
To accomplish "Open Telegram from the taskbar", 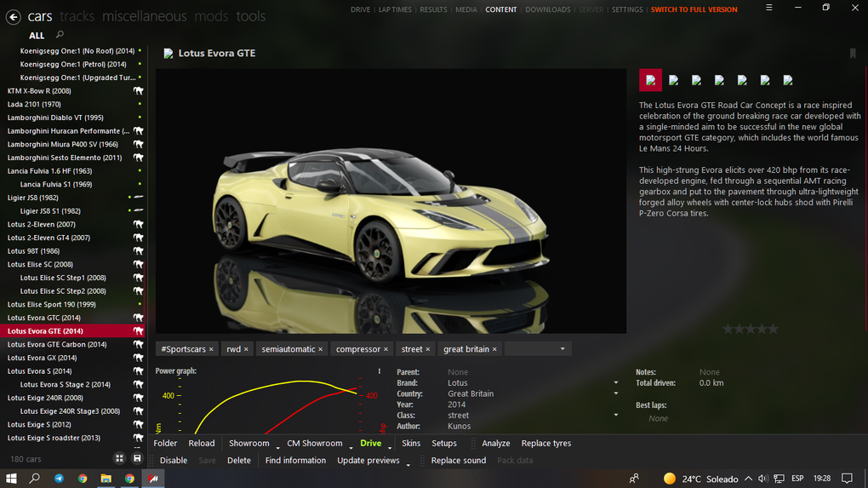I will (x=59, y=479).
